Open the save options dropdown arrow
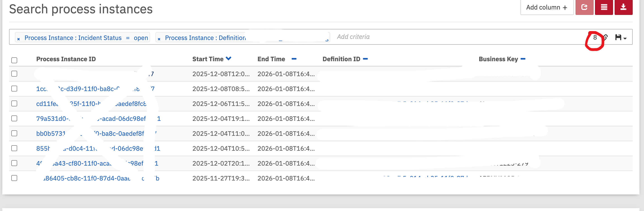Screen dimensions: 644x211 pyautogui.click(x=625, y=38)
